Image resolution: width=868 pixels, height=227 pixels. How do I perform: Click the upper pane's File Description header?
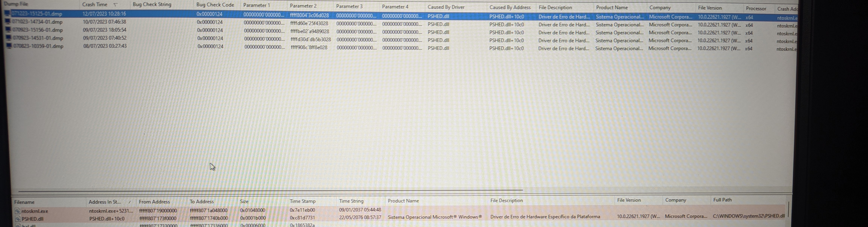click(555, 7)
